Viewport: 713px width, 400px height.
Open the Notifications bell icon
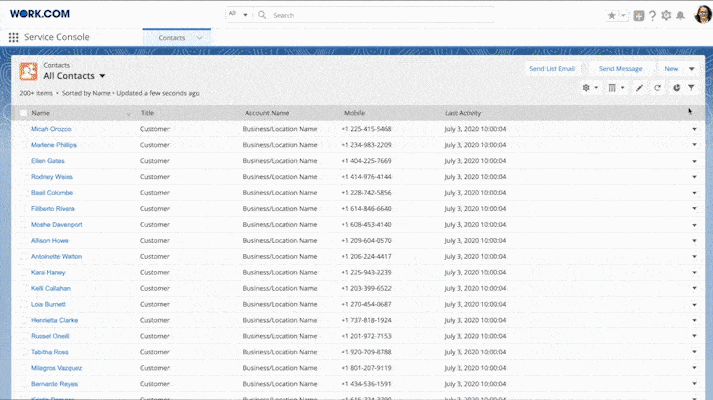(680, 15)
